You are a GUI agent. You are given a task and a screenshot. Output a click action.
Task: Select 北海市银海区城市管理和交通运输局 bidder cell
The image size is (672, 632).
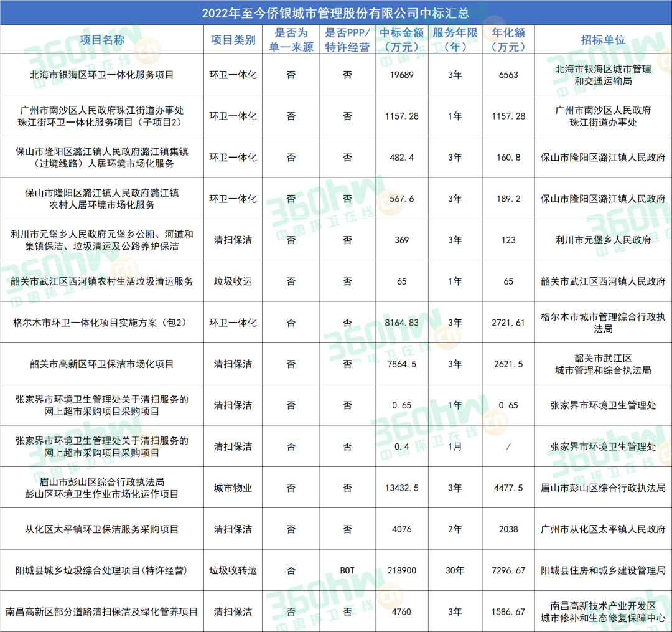click(x=603, y=75)
